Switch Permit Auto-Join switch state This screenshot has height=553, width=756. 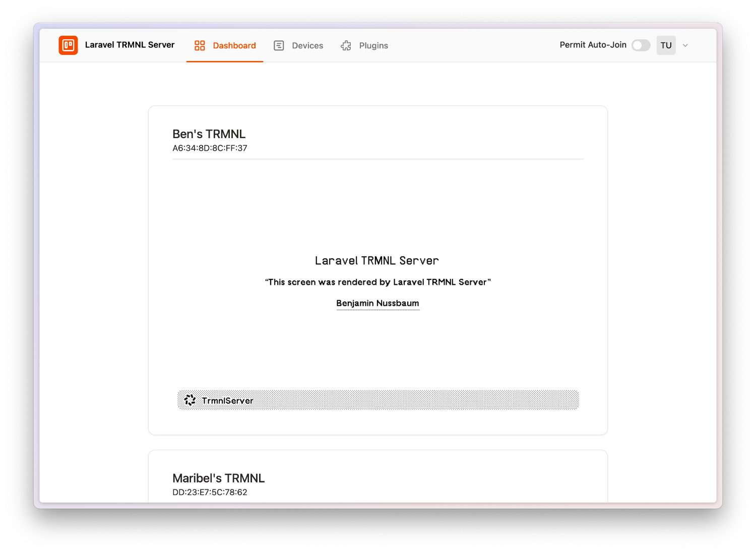pos(641,45)
